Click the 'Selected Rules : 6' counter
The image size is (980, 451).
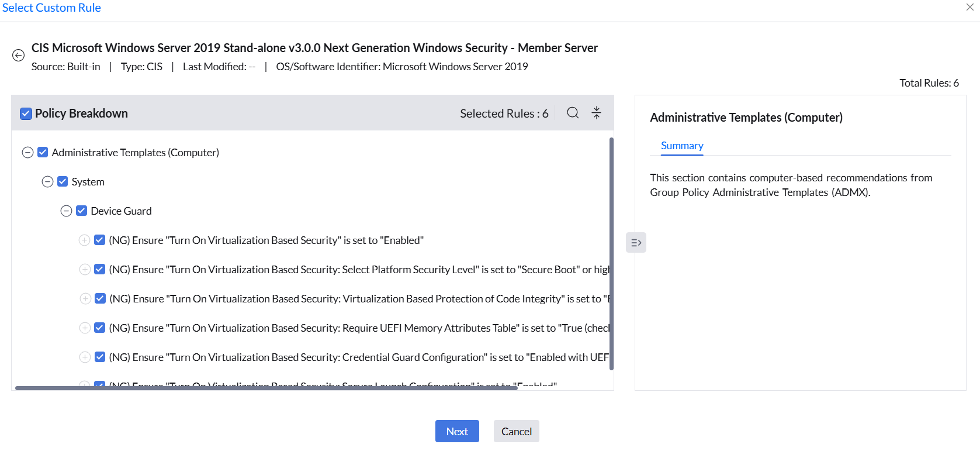(x=504, y=113)
